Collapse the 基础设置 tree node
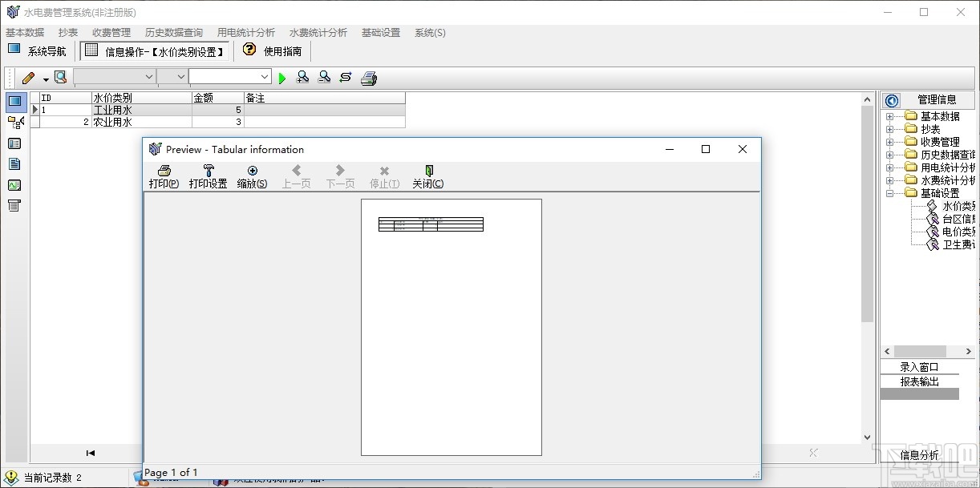 pyautogui.click(x=889, y=194)
